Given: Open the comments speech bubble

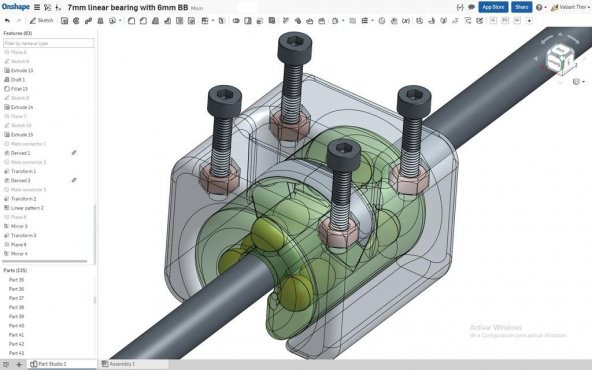Looking at the screenshot, I should [471, 7].
